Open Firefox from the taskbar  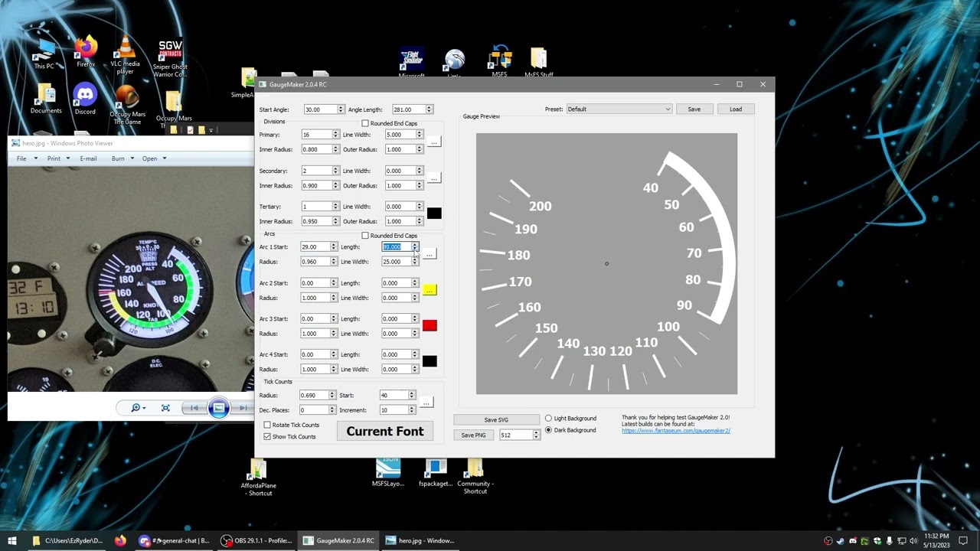coord(120,540)
